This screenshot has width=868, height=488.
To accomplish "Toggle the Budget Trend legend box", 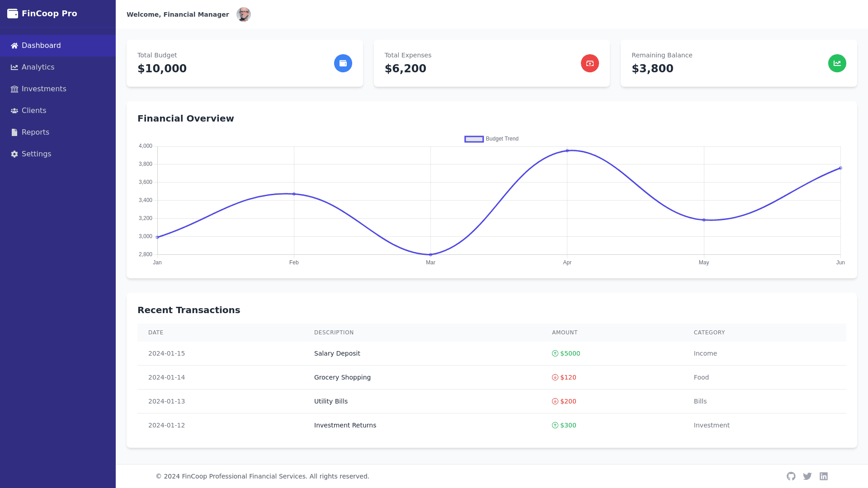I will click(x=474, y=139).
